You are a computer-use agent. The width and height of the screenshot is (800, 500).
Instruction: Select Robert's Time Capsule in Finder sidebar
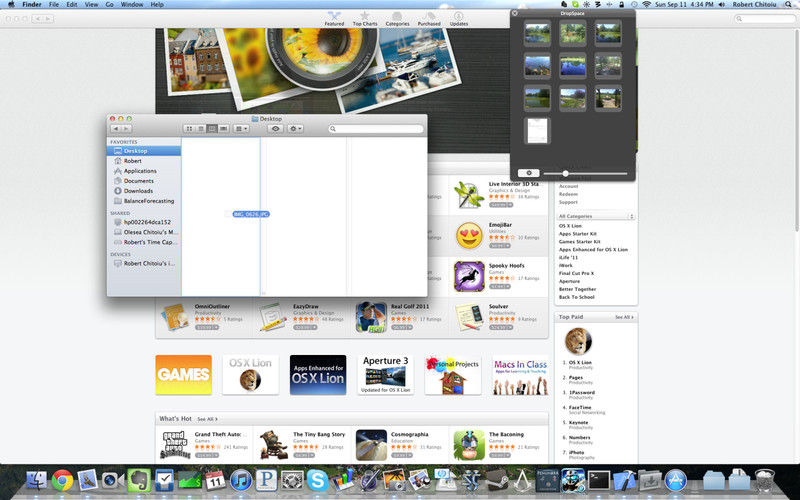coord(144,242)
